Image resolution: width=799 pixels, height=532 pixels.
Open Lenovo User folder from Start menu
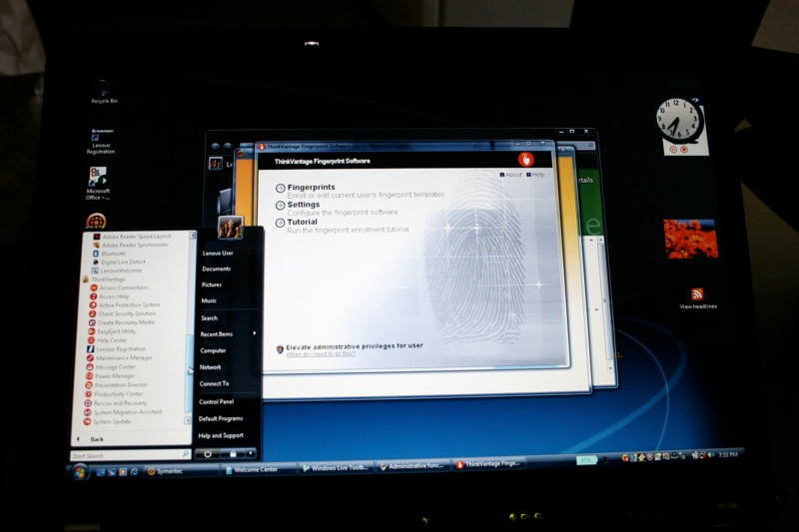pos(218,253)
